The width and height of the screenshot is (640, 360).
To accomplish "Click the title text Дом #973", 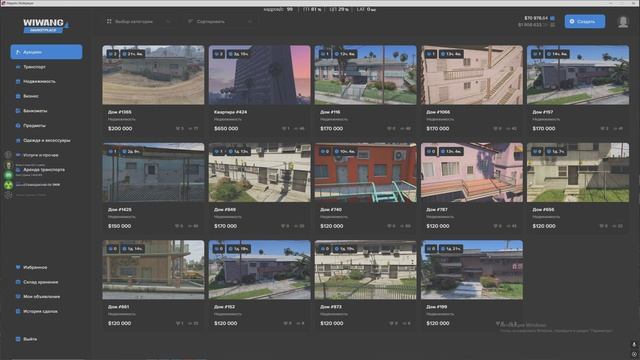I will (331, 307).
